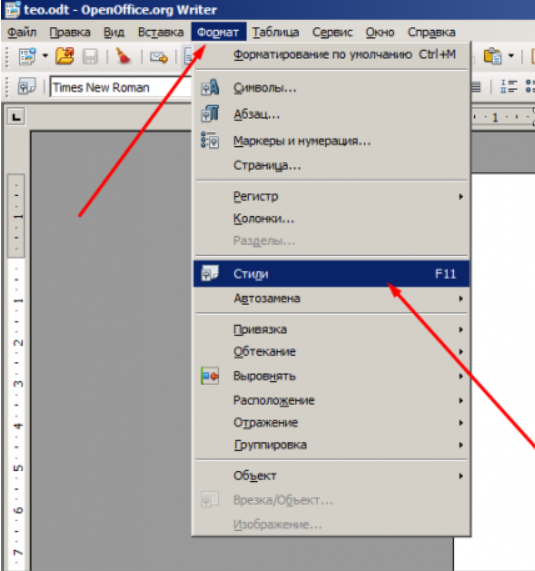535x571 pixels.
Task: Expand the New document dropdown arrow
Action: (x=45, y=56)
